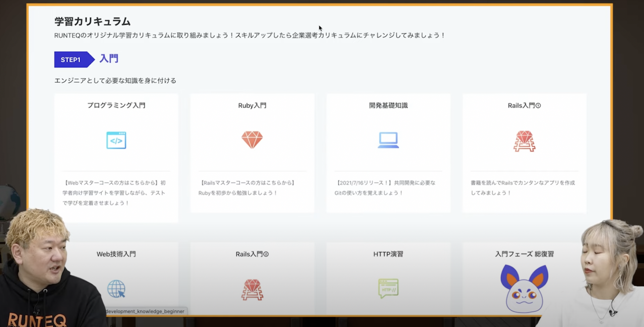644x327 pixels.
Task: Open the 入門フェーズ 総復習 title
Action: (x=524, y=254)
